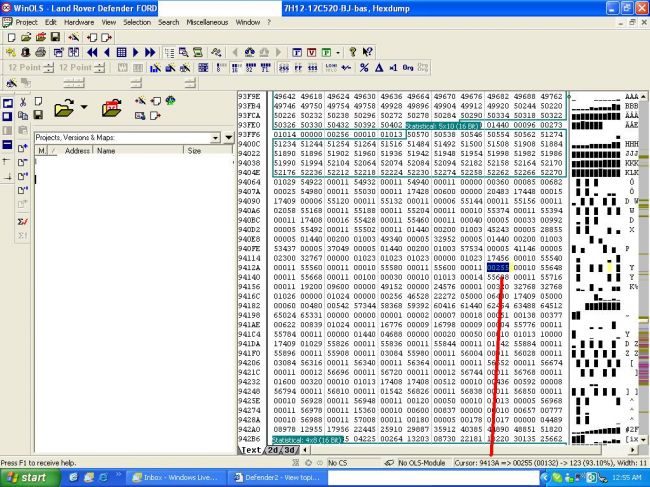Toggle hexadecimal FF number format
The height and width of the screenshot is (487, 650).
pos(298,68)
